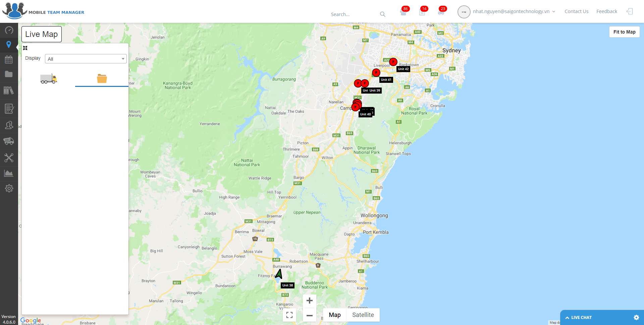Open the dashboard gauge icon in sidebar
This screenshot has height=325, width=644.
[9, 30]
